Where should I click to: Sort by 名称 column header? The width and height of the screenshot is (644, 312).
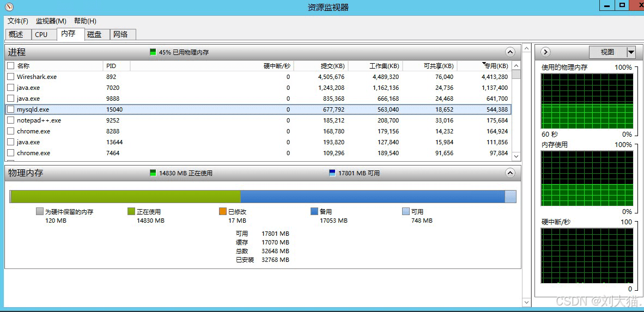click(54, 66)
